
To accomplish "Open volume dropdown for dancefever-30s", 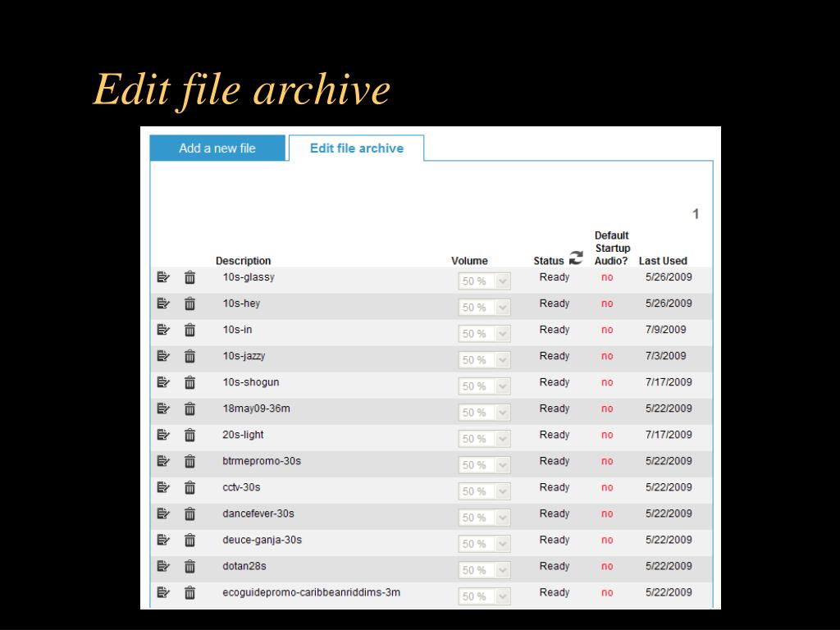I will [x=484, y=517].
